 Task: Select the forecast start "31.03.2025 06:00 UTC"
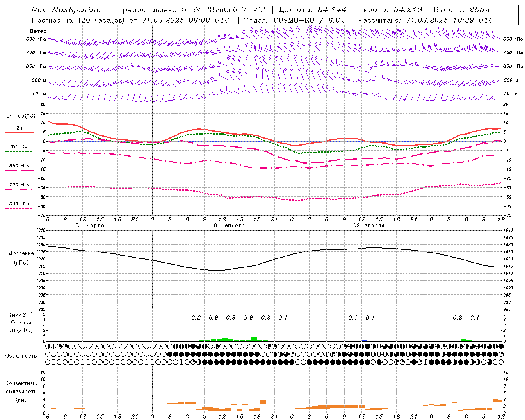tap(185, 20)
